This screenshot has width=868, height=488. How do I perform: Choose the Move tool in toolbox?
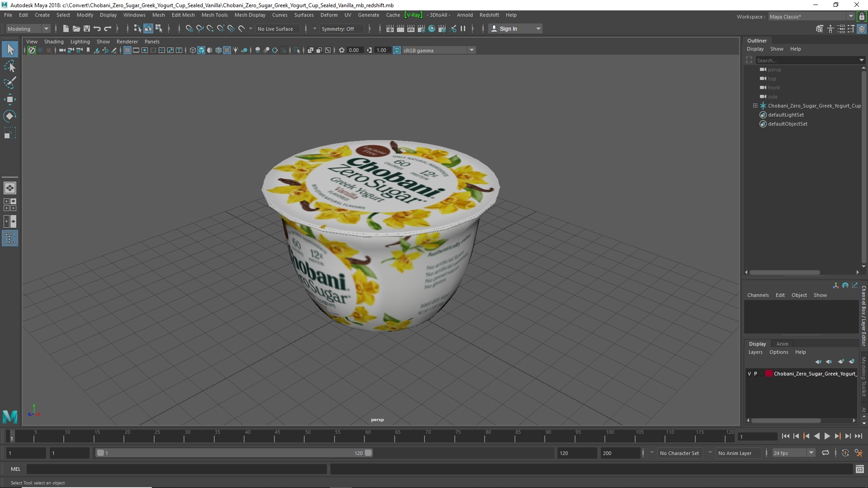10,99
